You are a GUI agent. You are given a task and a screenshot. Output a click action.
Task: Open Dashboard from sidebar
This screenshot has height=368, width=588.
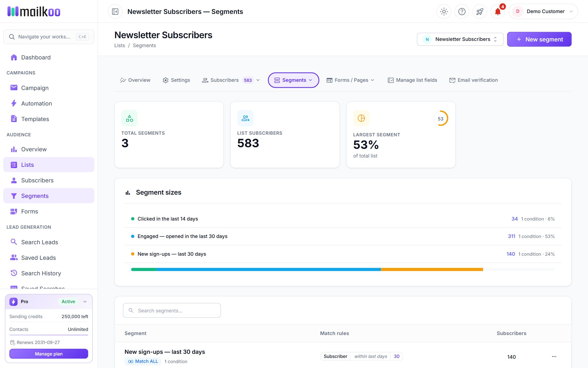click(49, 57)
